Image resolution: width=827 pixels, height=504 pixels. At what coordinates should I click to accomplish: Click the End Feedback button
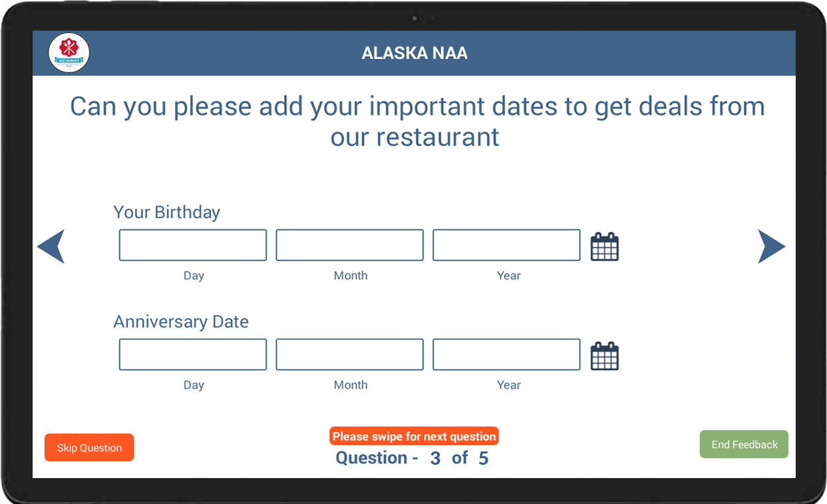pos(744,444)
